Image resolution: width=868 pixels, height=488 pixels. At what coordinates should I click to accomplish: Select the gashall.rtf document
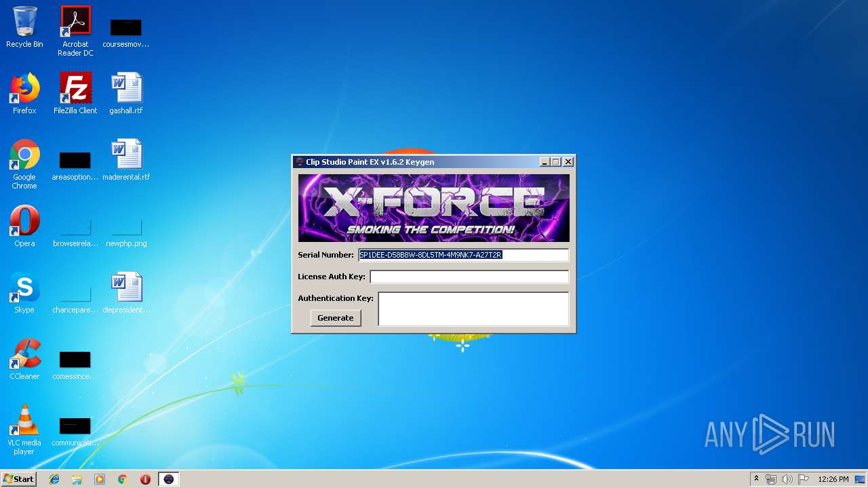click(126, 94)
